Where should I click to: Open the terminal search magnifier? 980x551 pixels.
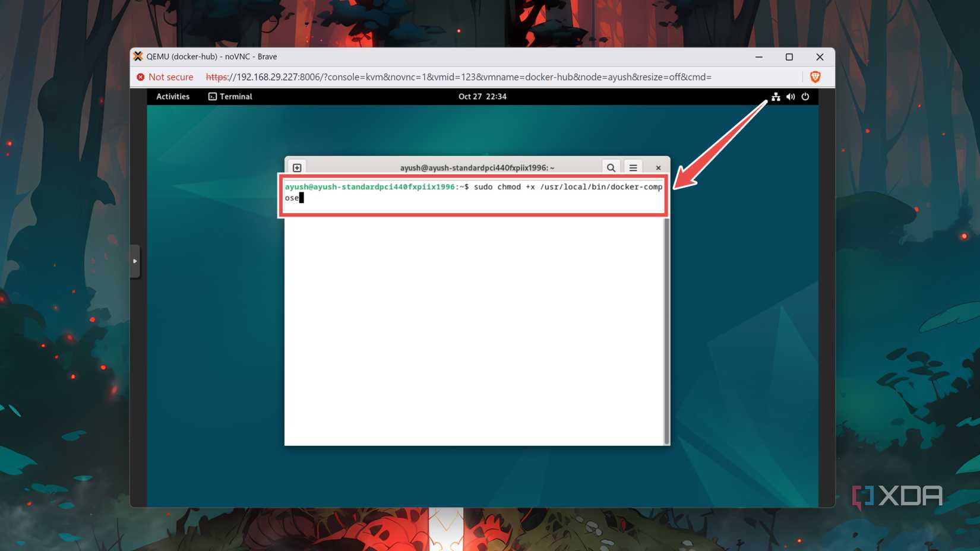pyautogui.click(x=611, y=167)
